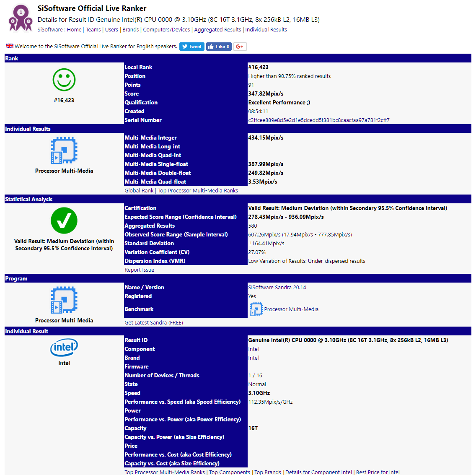Open SiSoftware Sandra 20.14 version link

coord(277,287)
